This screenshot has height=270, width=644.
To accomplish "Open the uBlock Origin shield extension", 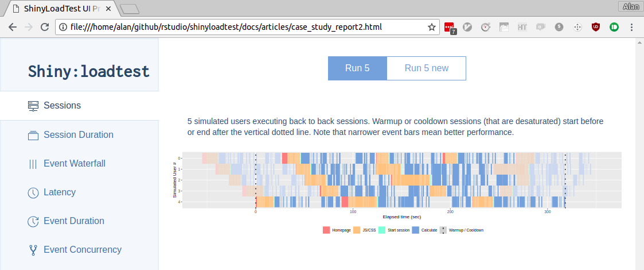I will point(596,27).
